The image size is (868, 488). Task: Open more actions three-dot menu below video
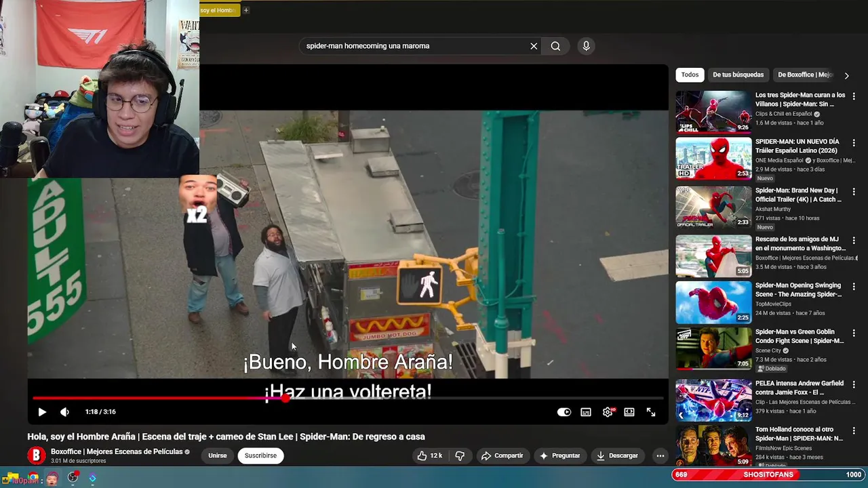coord(660,455)
